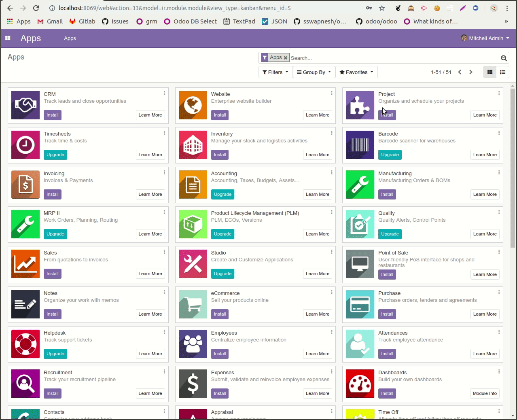The image size is (517, 420).
Task: Click the Apps brand title in navbar
Action: 31,38
